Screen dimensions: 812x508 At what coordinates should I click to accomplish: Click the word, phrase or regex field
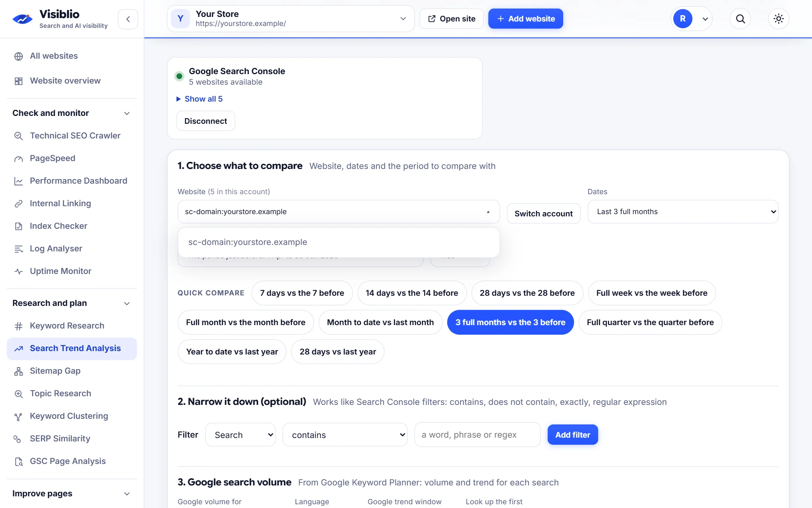[x=477, y=435]
